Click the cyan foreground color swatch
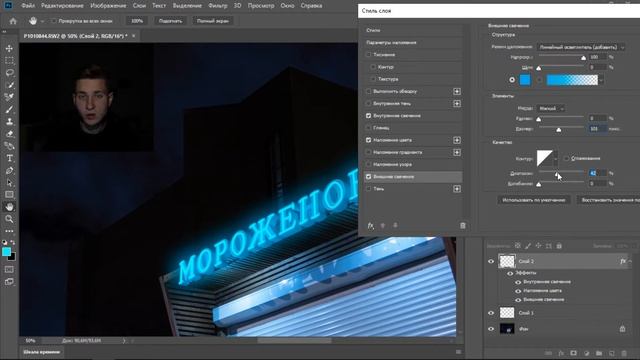The width and height of the screenshot is (640, 360). [7, 252]
